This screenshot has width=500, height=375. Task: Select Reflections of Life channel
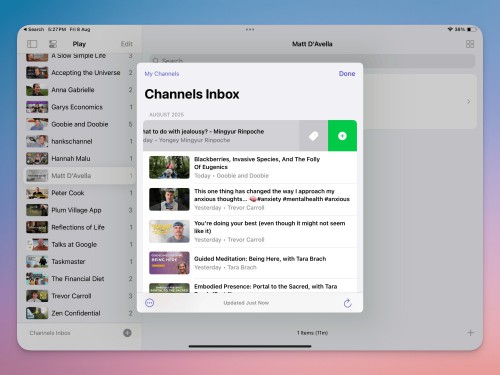(x=79, y=227)
